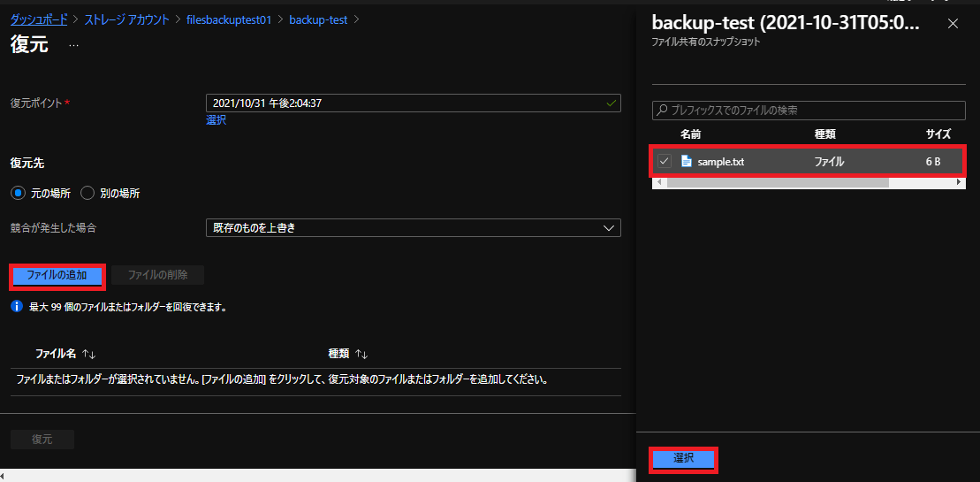
Task: Sort by ファイル名 column
Action: click(x=65, y=354)
